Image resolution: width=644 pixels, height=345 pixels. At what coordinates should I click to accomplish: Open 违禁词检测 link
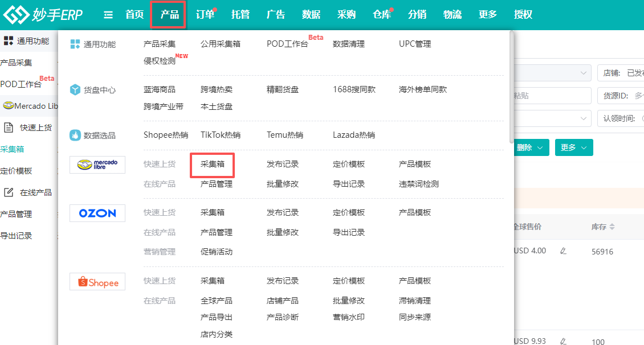[x=418, y=184]
